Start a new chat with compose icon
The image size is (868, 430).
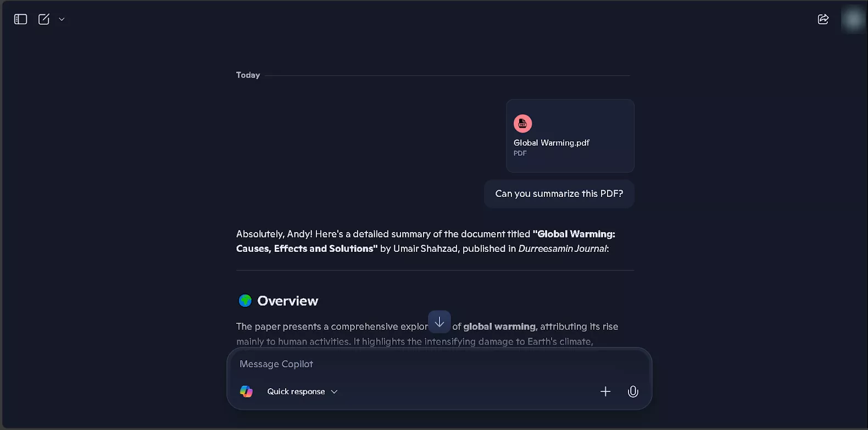[x=44, y=19]
